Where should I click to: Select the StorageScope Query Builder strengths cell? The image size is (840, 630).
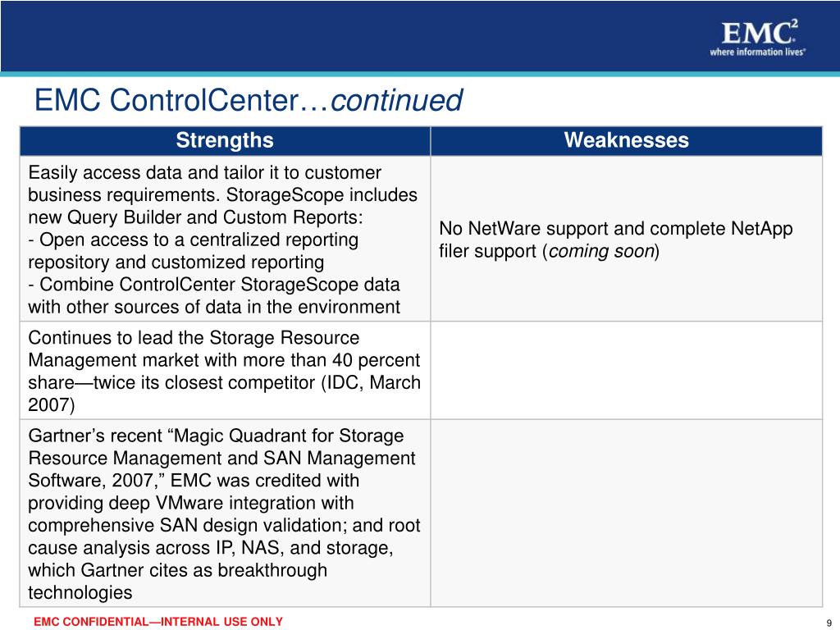click(225, 239)
